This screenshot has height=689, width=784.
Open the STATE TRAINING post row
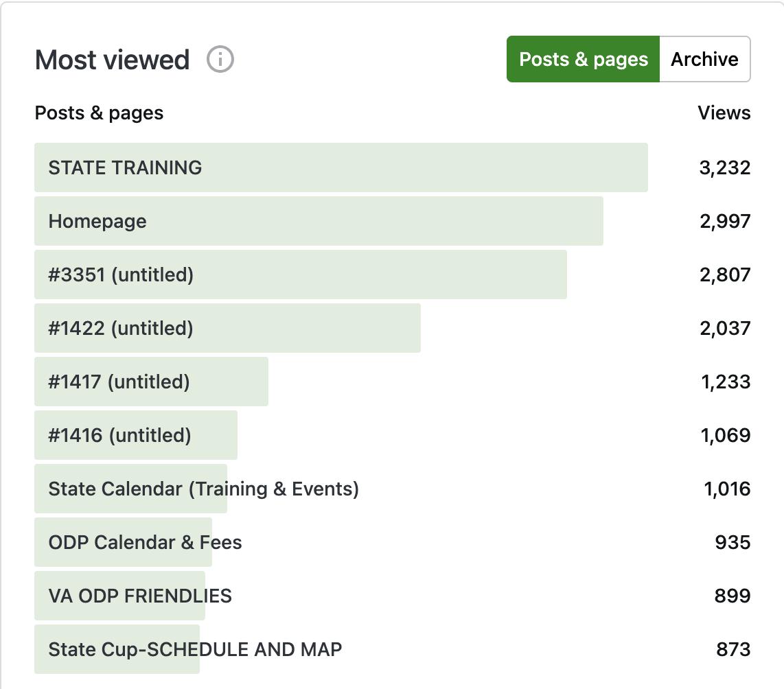click(x=125, y=167)
